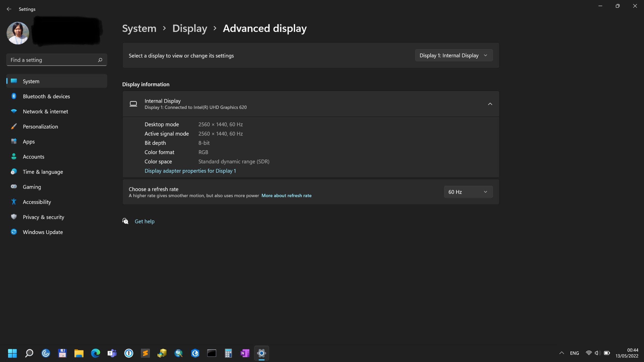Open 1Password from taskbar

point(129,353)
